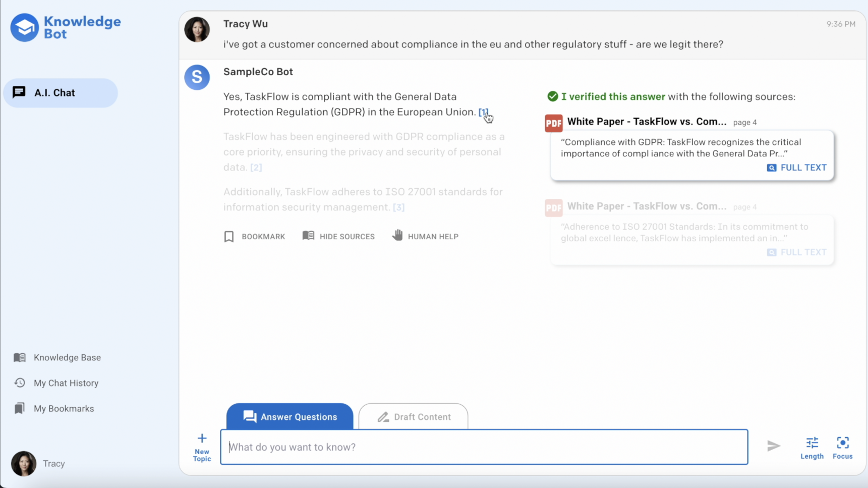The width and height of the screenshot is (868, 488).
Task: Click the Tracy Wu sender name
Action: 246,24
